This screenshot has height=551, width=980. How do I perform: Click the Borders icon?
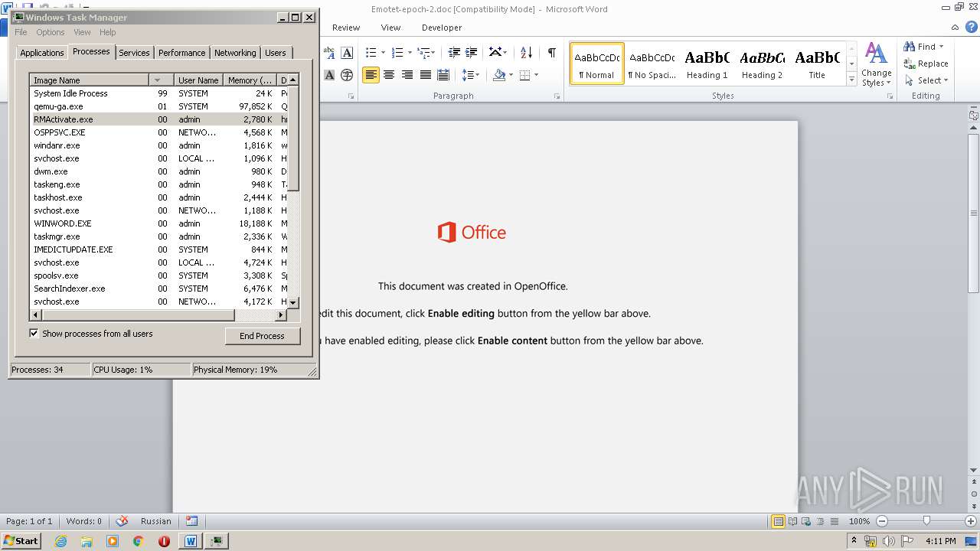[x=525, y=75]
